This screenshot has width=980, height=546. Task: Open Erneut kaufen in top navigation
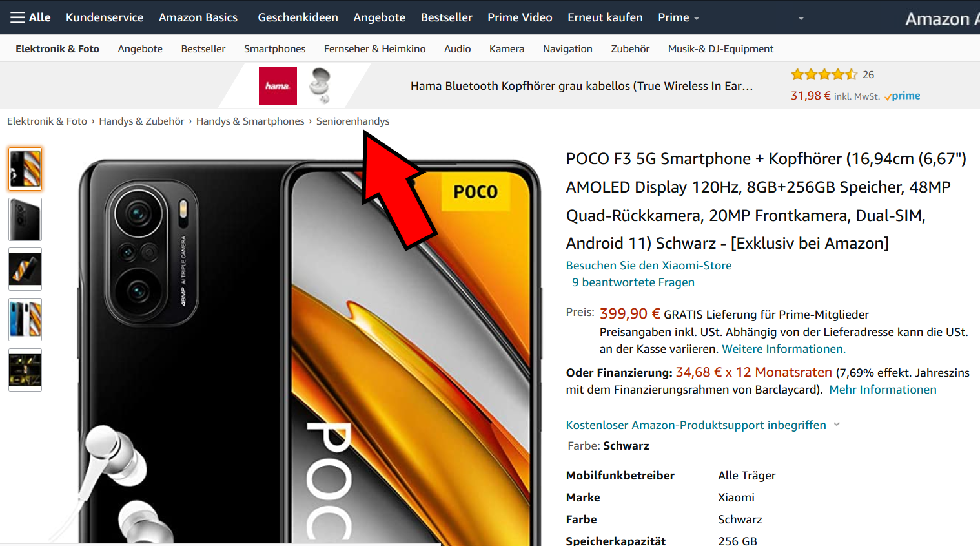tap(605, 17)
